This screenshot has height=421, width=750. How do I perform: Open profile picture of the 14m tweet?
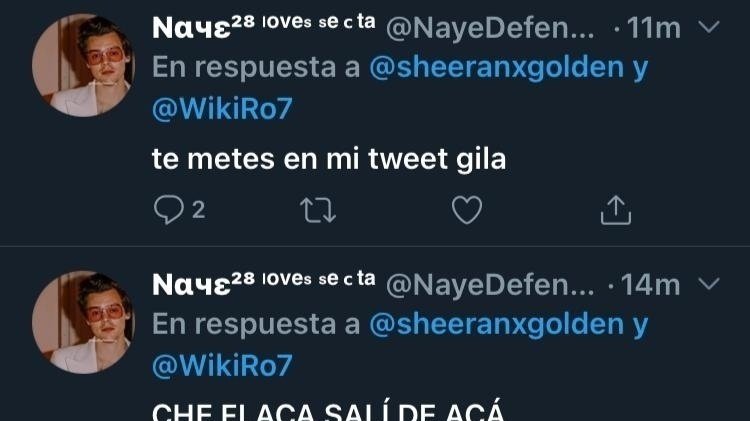coord(83,322)
